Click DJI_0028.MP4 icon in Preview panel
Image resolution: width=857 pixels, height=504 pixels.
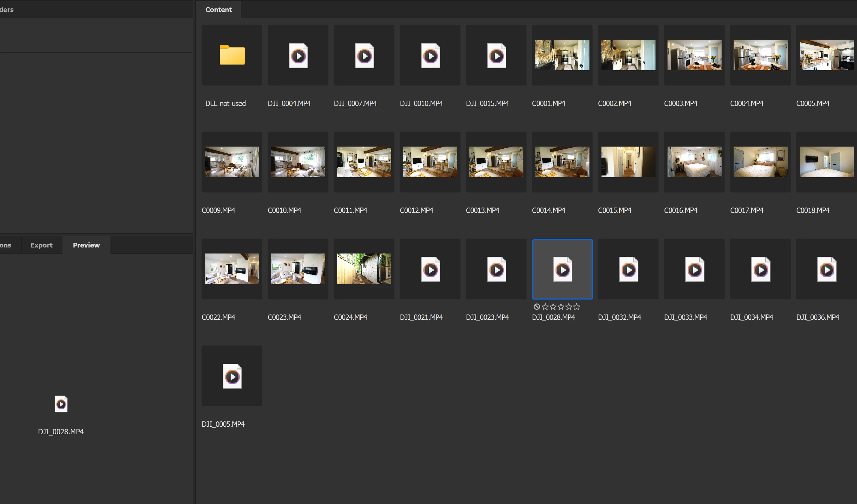pos(61,404)
